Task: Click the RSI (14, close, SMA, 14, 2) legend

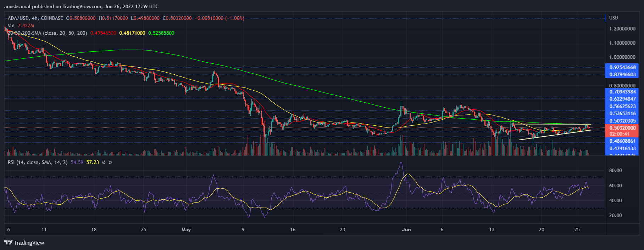Action: tap(38, 162)
